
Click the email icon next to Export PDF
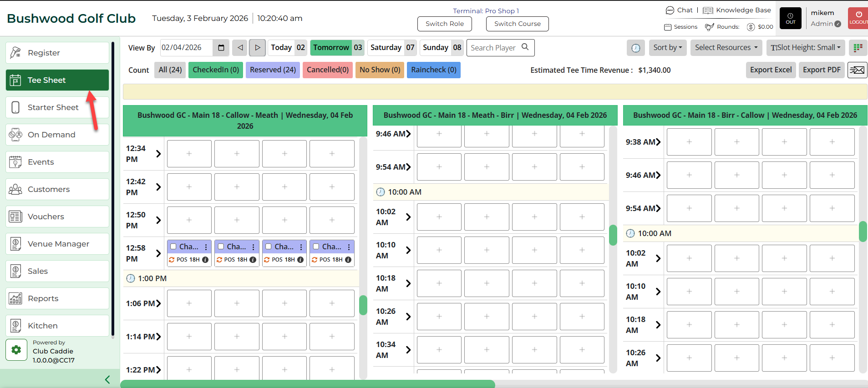point(857,70)
